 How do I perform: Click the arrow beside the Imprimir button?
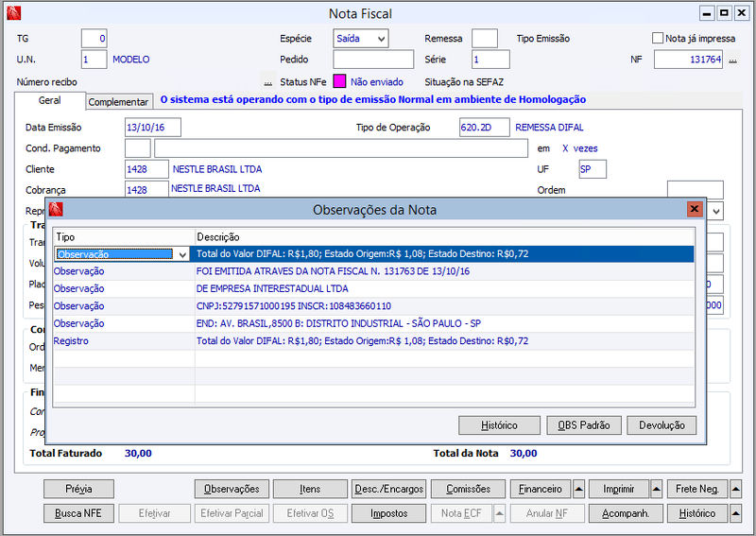click(x=656, y=489)
